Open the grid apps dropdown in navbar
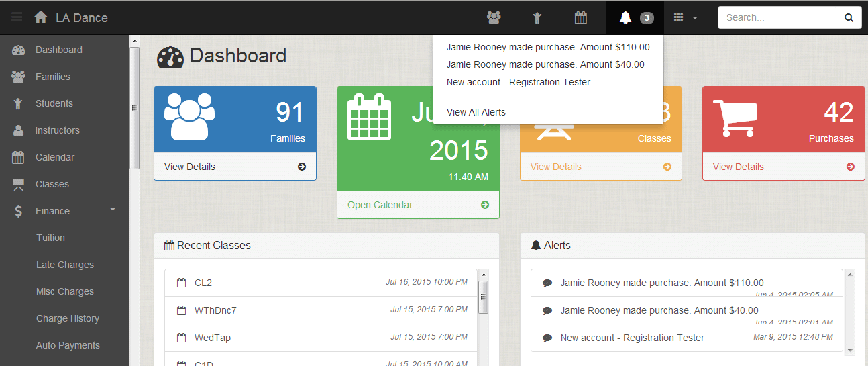This screenshot has height=366, width=868. (686, 18)
